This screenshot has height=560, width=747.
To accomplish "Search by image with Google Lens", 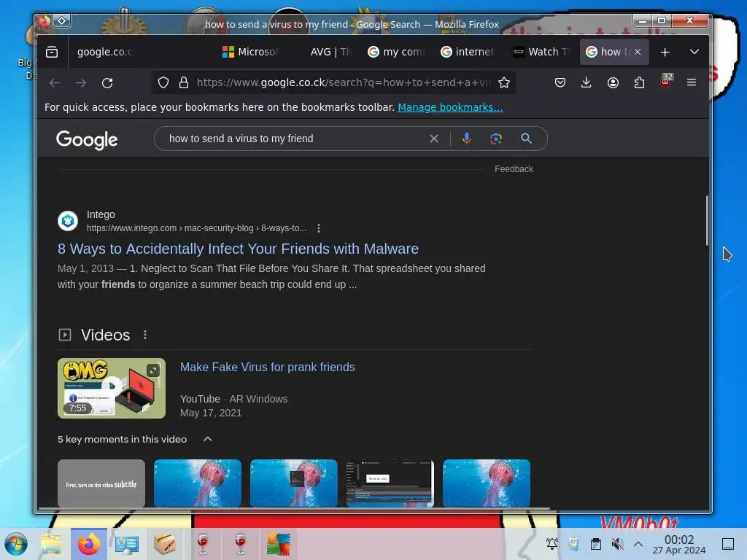I will (x=496, y=139).
